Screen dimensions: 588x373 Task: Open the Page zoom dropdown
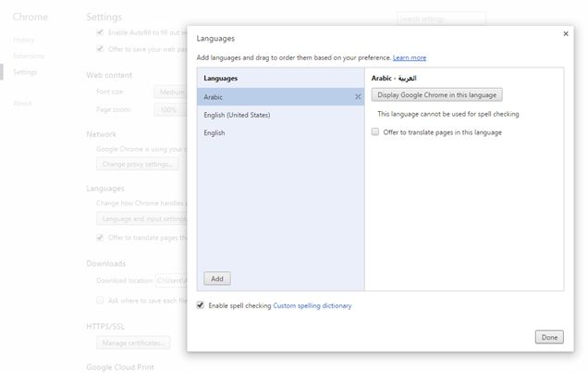coord(169,110)
